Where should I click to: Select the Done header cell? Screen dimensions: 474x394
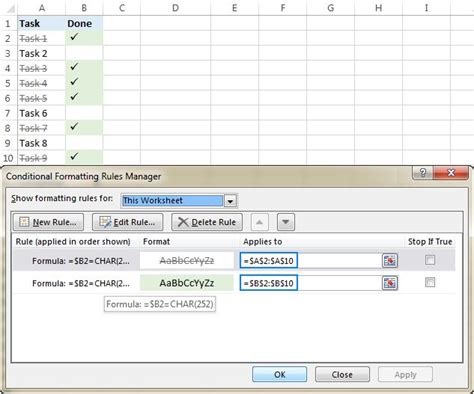(x=84, y=23)
